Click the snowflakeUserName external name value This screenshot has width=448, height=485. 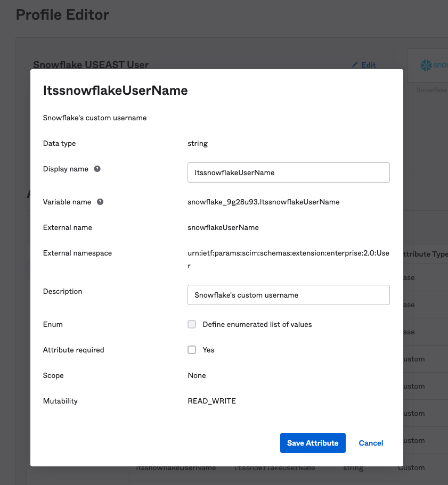click(x=223, y=227)
